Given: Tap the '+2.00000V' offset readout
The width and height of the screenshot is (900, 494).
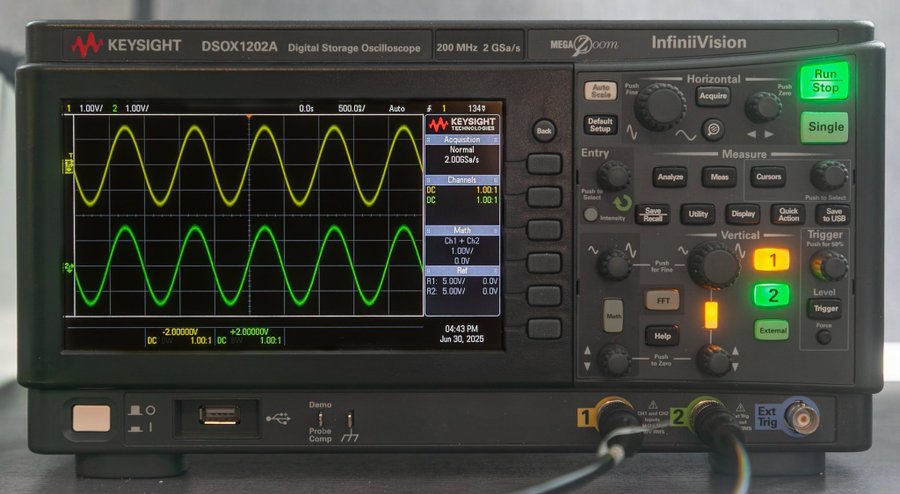Looking at the screenshot, I should pyautogui.click(x=249, y=332).
